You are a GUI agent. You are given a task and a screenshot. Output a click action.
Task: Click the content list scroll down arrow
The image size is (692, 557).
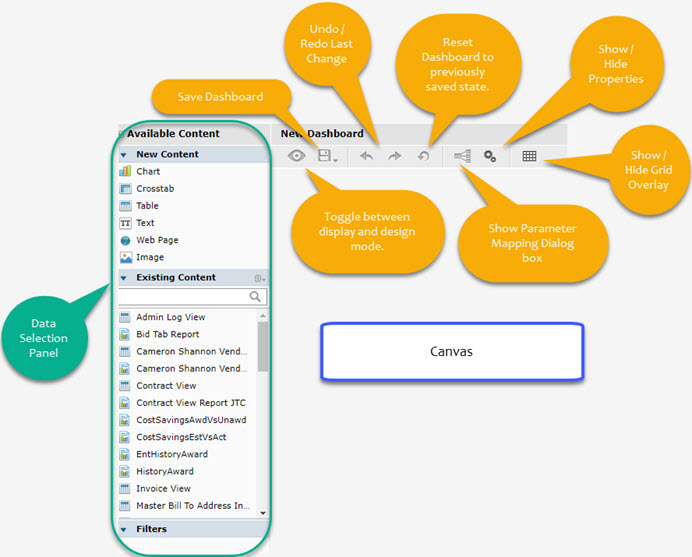pyautogui.click(x=263, y=513)
